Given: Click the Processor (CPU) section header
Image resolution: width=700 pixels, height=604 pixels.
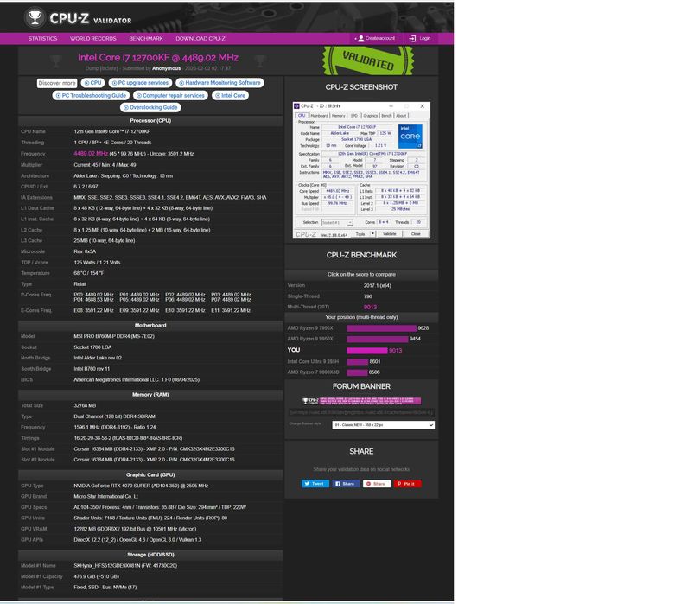Looking at the screenshot, I should click(150, 120).
